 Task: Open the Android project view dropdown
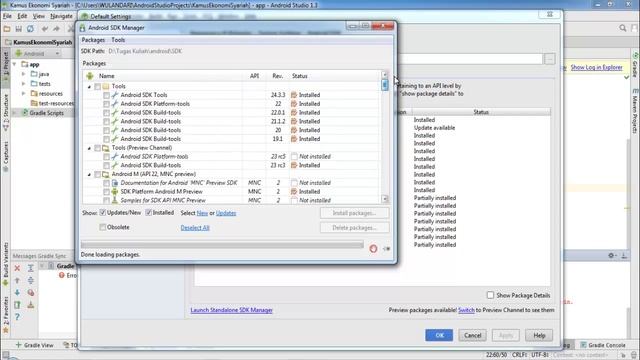pos(38,53)
